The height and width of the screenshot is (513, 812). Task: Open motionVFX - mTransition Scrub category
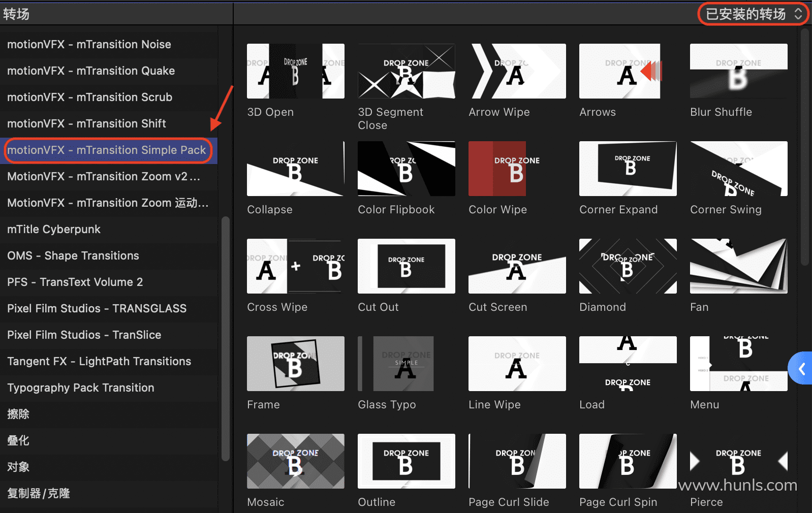109,97
